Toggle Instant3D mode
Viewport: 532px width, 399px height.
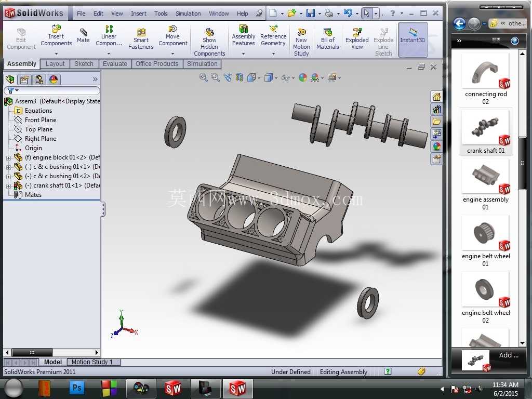pos(413,39)
